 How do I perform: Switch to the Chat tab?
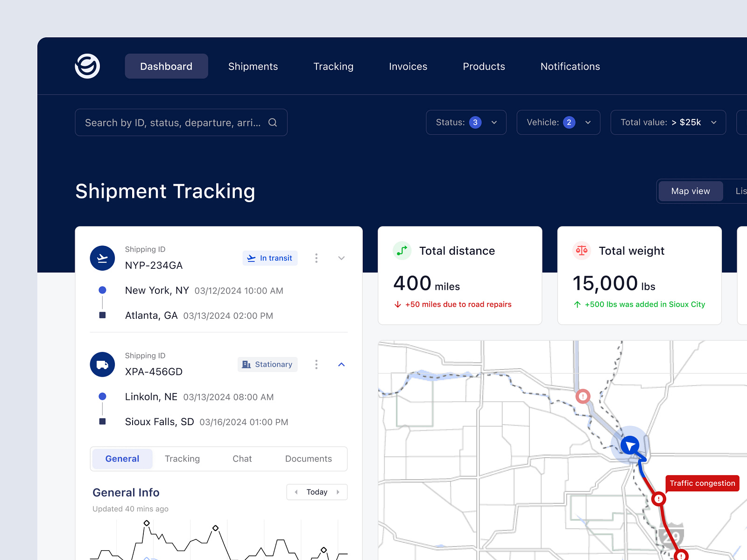pyautogui.click(x=242, y=459)
